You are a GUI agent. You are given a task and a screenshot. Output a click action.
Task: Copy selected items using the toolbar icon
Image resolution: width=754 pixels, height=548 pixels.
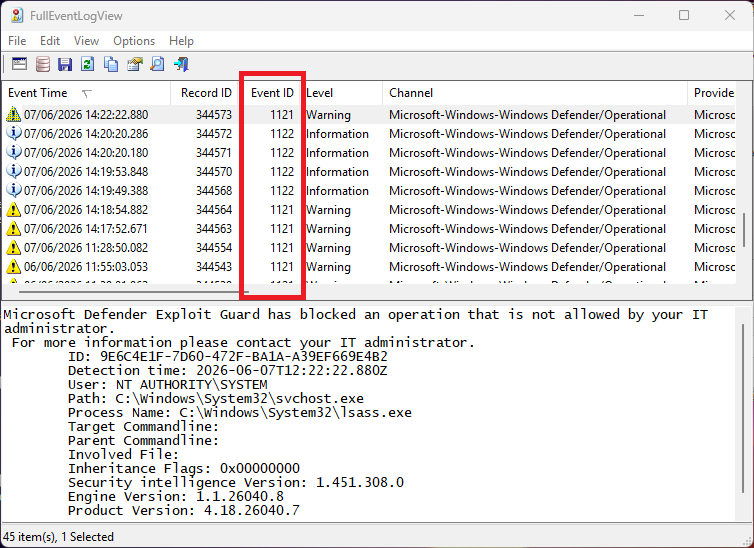111,64
